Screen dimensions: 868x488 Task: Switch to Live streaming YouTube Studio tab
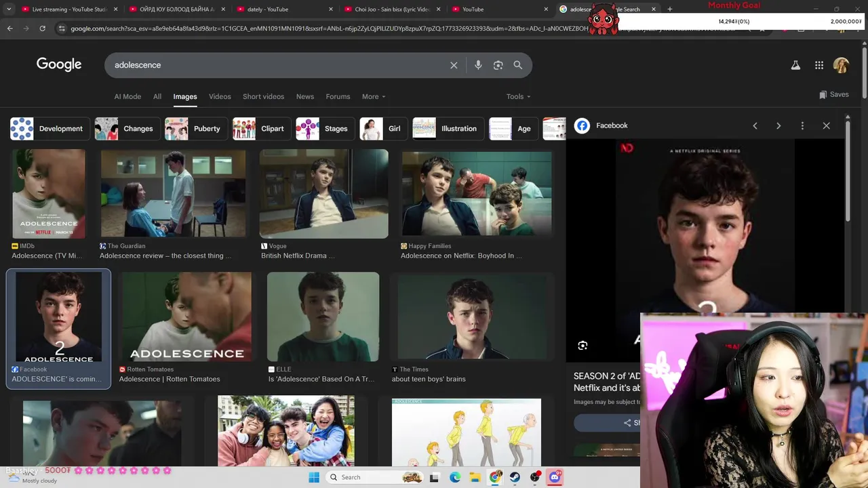pos(69,9)
